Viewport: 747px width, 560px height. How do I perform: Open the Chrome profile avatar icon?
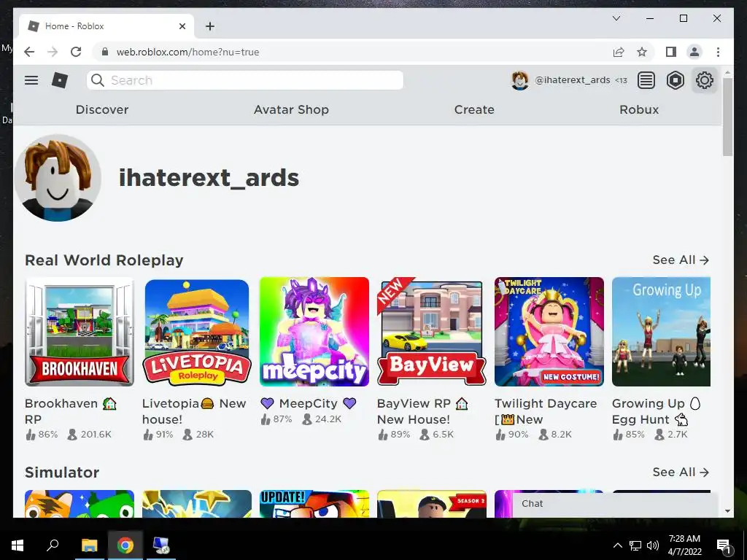(694, 52)
